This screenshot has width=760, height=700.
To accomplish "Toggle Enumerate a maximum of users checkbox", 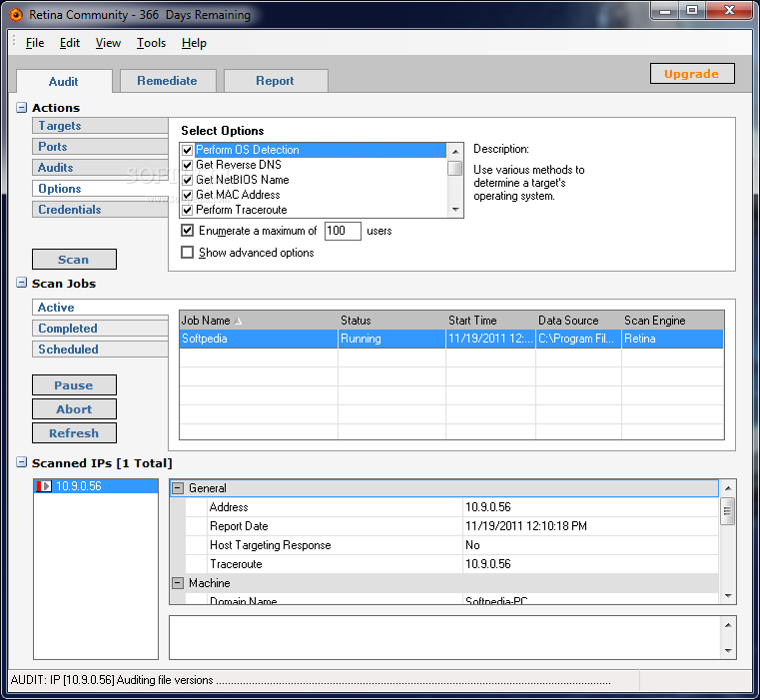I will pyautogui.click(x=187, y=231).
